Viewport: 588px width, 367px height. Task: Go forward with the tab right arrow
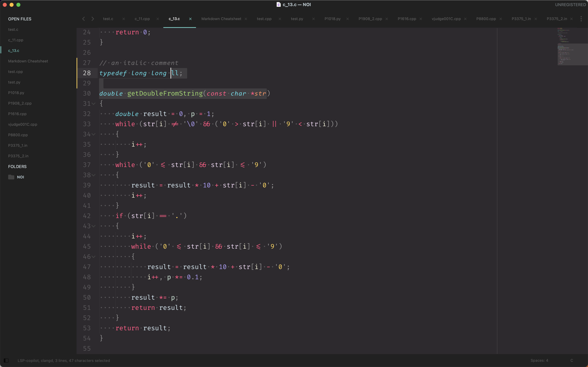93,19
